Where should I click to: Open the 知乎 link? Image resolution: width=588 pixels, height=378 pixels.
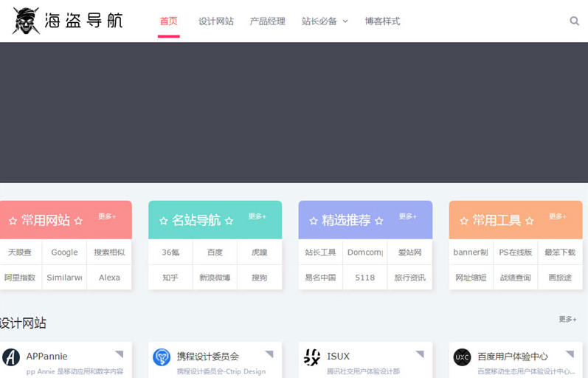click(x=170, y=278)
